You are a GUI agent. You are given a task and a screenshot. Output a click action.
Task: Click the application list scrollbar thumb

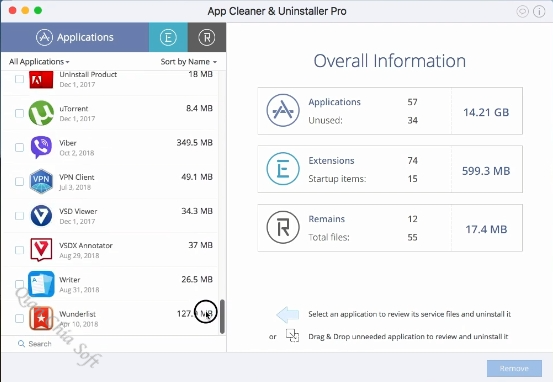(222, 317)
